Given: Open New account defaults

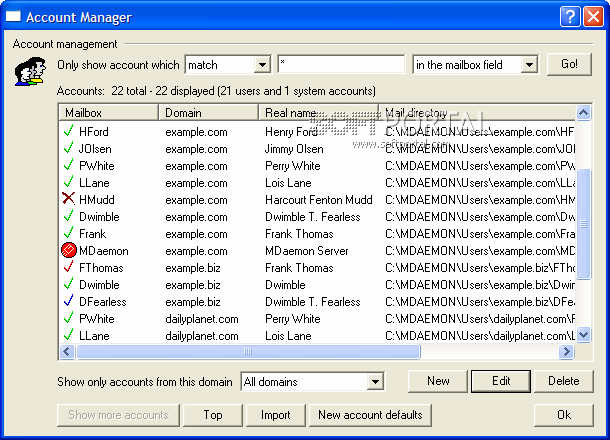Looking at the screenshot, I should pos(370,415).
